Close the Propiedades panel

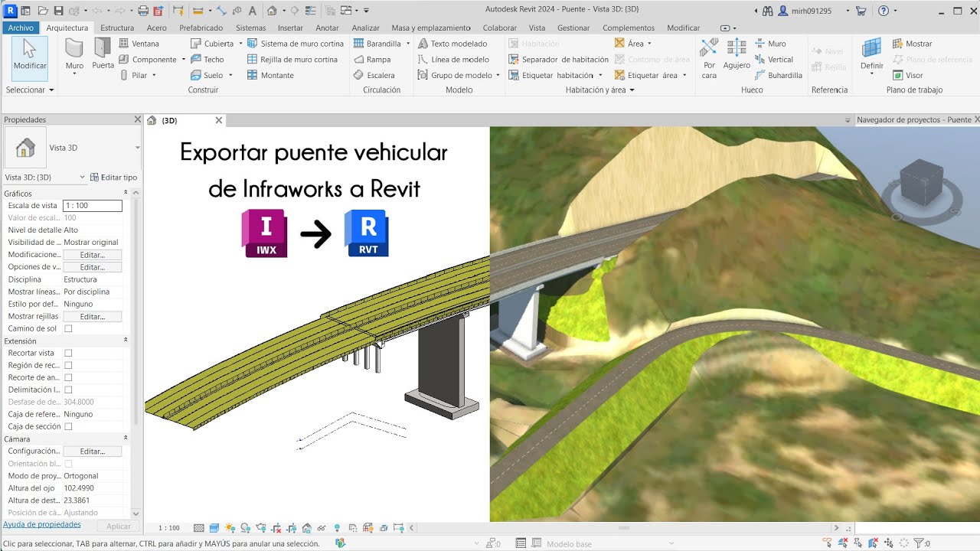coord(138,119)
